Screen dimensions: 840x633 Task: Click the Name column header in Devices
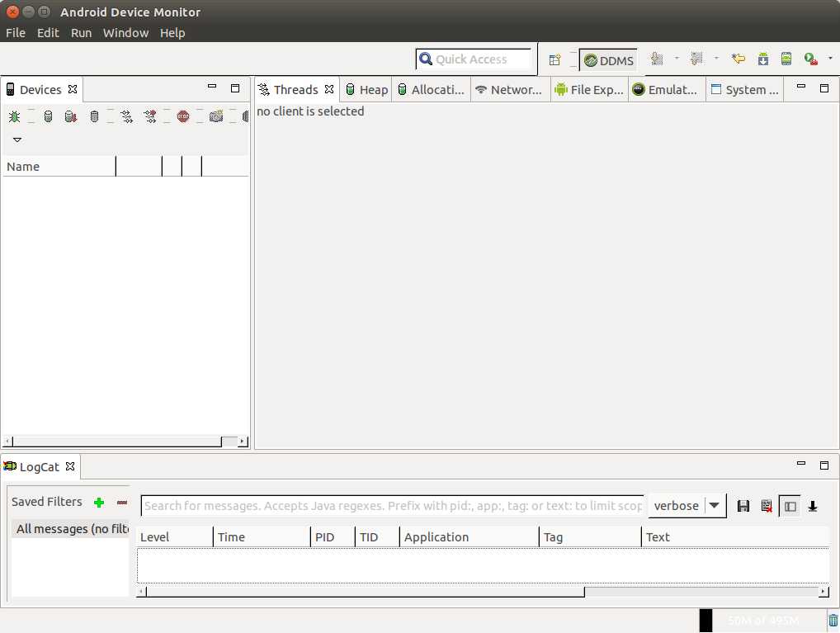click(59, 167)
